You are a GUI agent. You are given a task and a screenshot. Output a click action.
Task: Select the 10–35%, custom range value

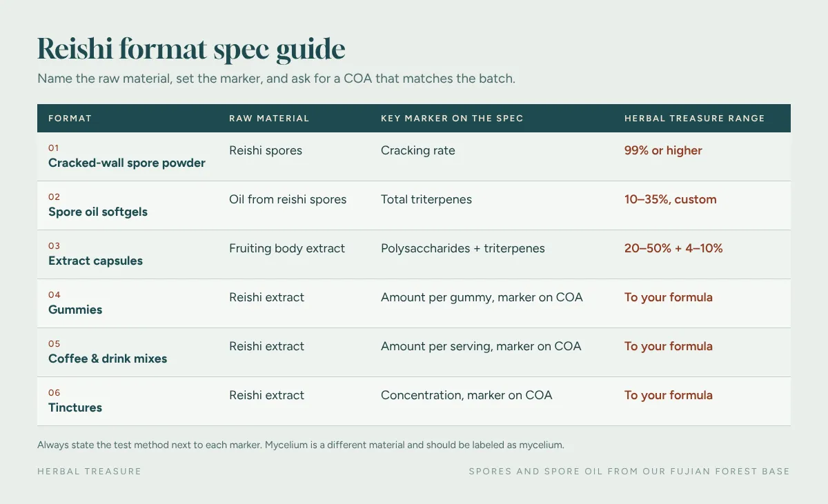[671, 199]
